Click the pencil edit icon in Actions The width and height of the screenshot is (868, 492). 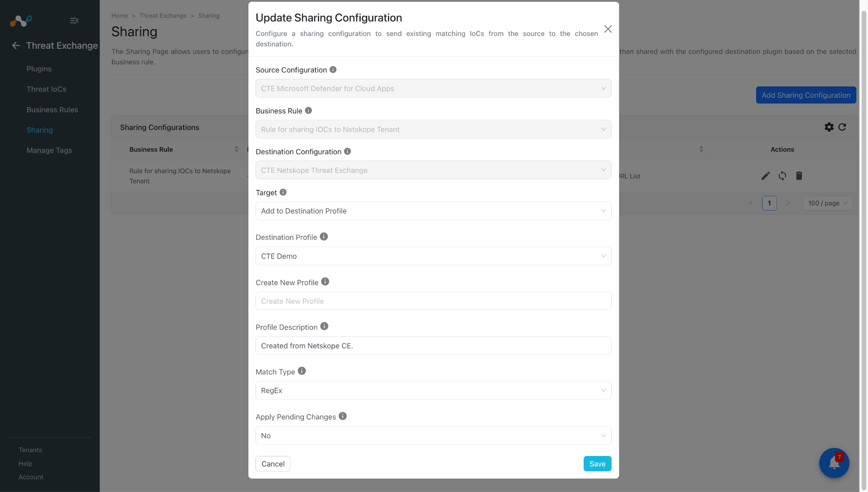765,176
